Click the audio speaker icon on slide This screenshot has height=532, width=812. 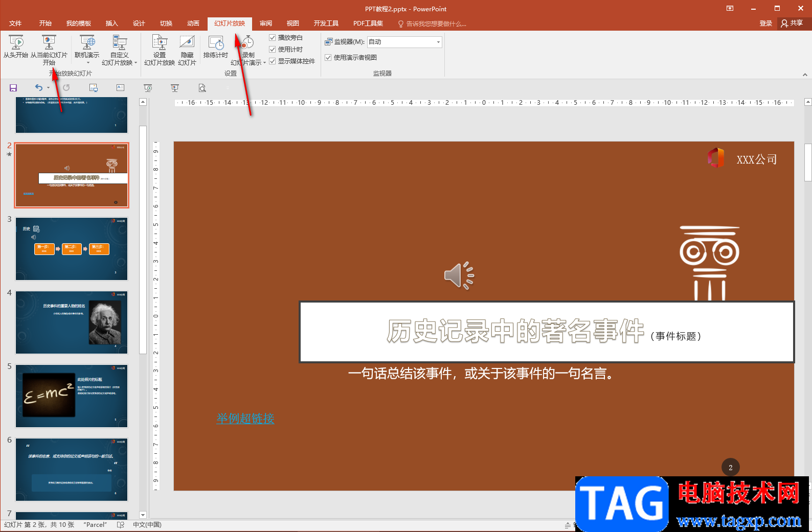pos(459,276)
